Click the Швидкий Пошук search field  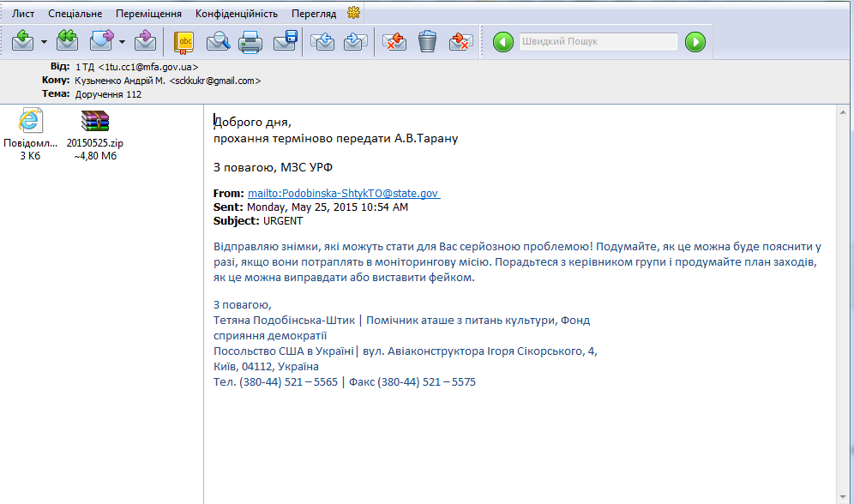click(598, 41)
